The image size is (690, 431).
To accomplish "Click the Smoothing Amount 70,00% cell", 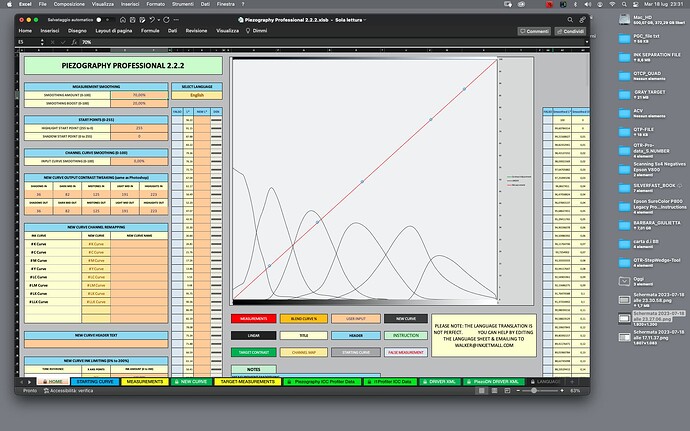I will pos(139,95).
